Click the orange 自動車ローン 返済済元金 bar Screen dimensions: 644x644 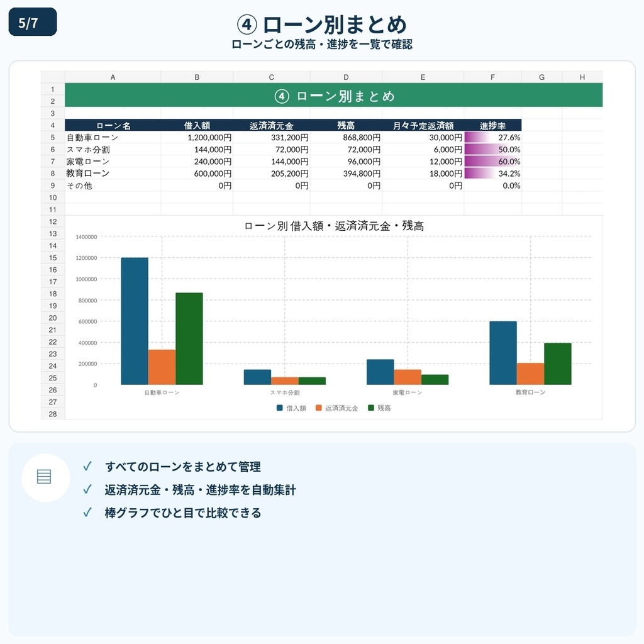click(162, 367)
